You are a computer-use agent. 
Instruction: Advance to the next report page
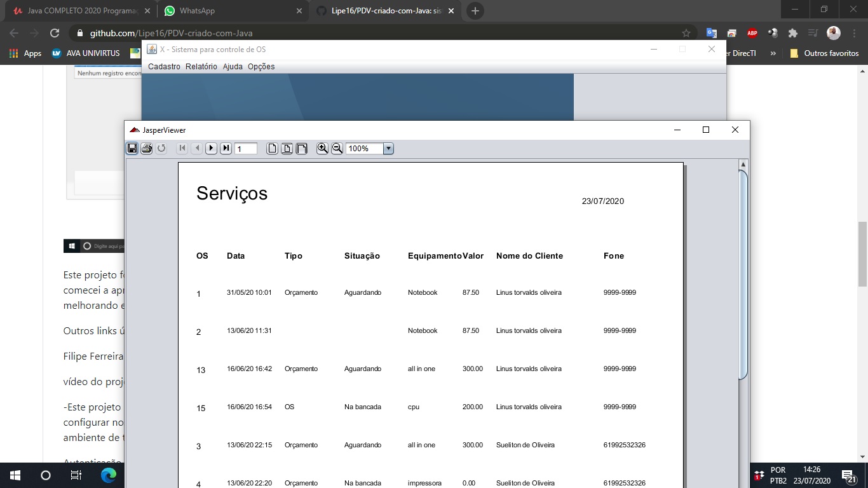pyautogui.click(x=211, y=148)
